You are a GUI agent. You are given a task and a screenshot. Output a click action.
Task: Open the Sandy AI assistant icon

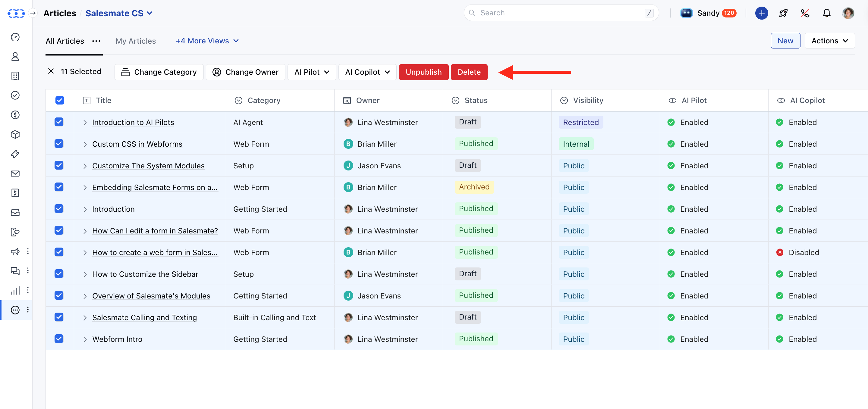click(686, 13)
